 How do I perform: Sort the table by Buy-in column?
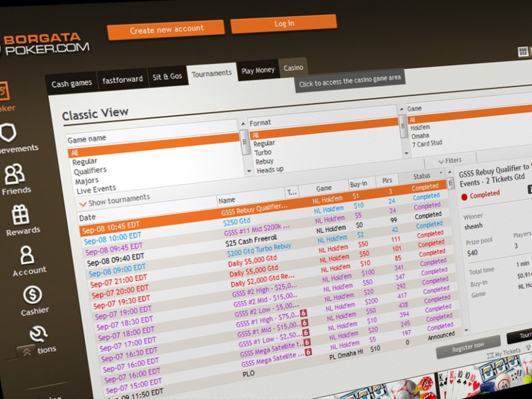[359, 184]
